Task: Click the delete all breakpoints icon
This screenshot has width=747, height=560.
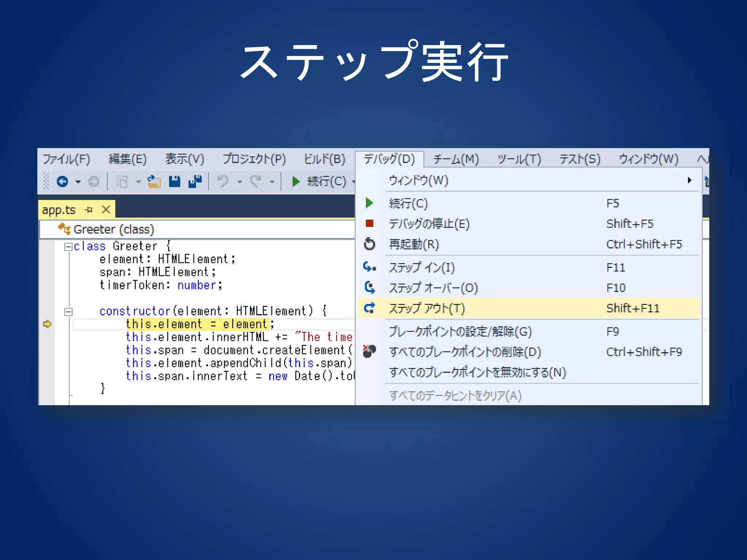Action: (369, 351)
